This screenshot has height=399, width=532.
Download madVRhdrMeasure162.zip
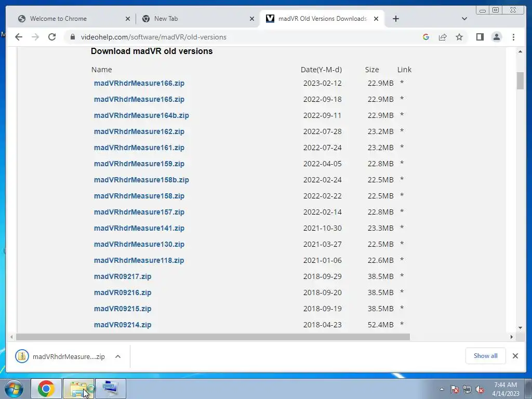[139, 131]
